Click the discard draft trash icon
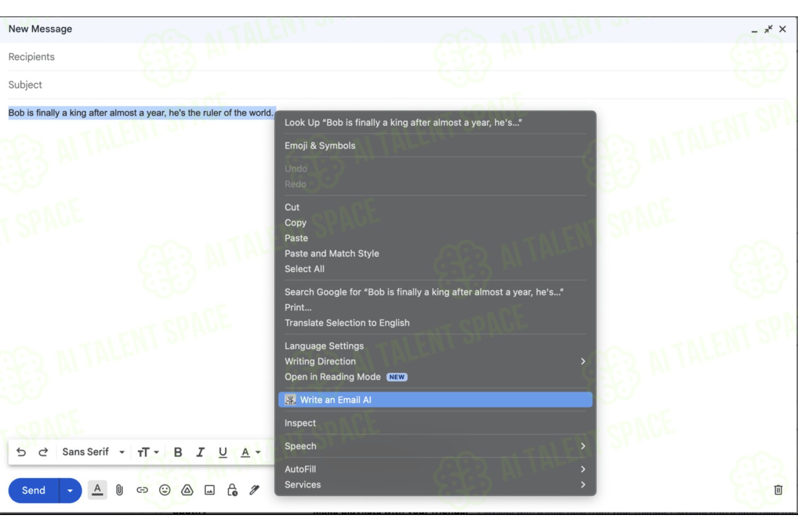Image resolution: width=798 pixels, height=532 pixels. click(x=778, y=490)
